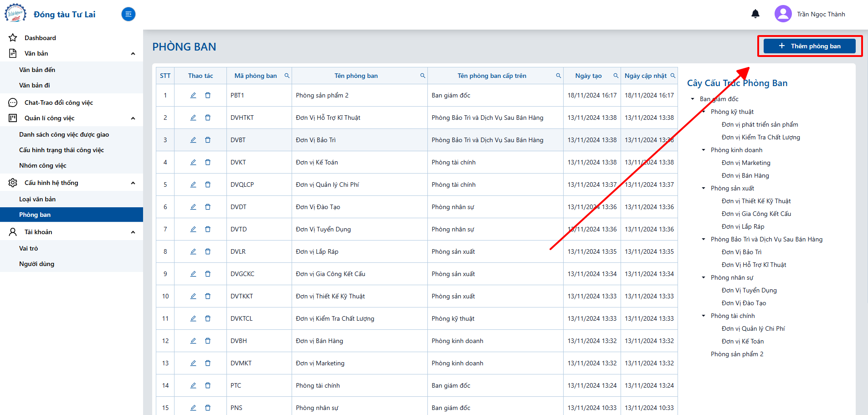Collapse Phòng Bảo Trì và Dịch Vụ node

(704, 239)
